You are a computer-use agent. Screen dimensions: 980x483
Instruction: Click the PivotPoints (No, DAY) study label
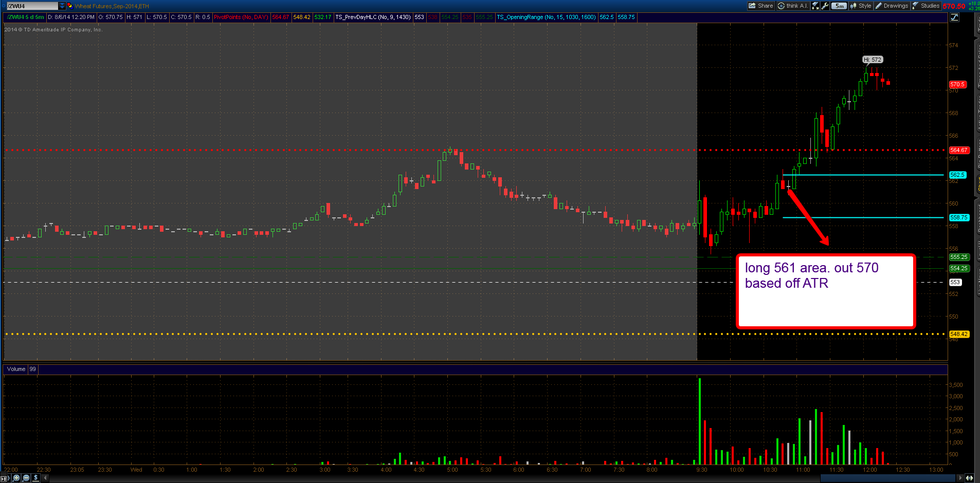241,17
